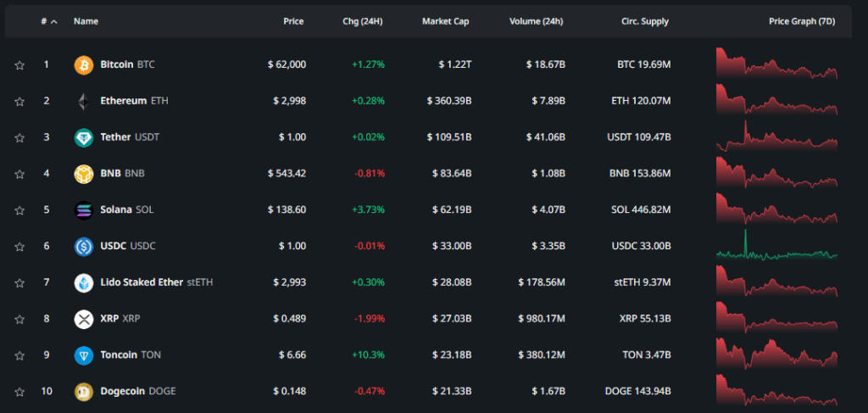Image resolution: width=868 pixels, height=413 pixels.
Task: Click the Bitcoin orange coin logo
Action: click(83, 64)
